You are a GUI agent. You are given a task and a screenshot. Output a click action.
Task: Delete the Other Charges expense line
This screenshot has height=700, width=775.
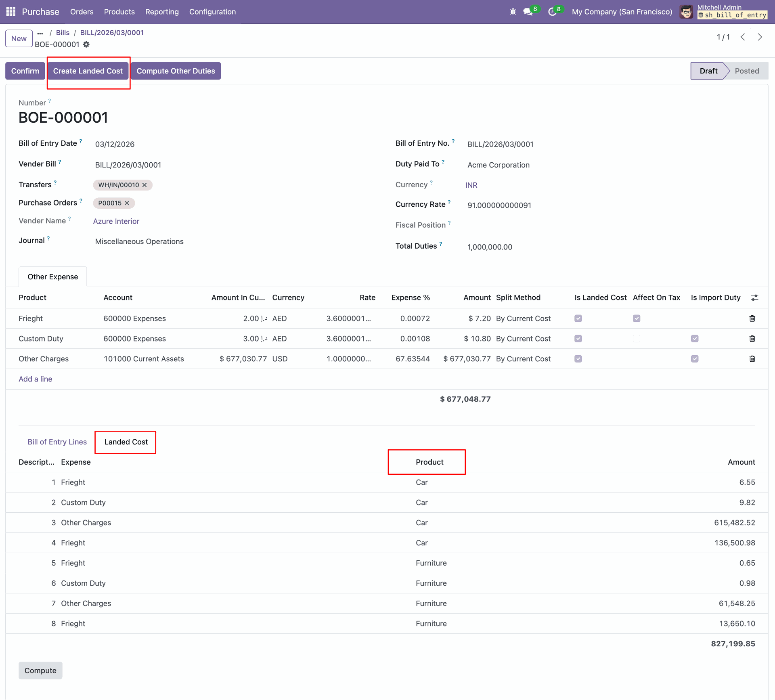pyautogui.click(x=752, y=359)
